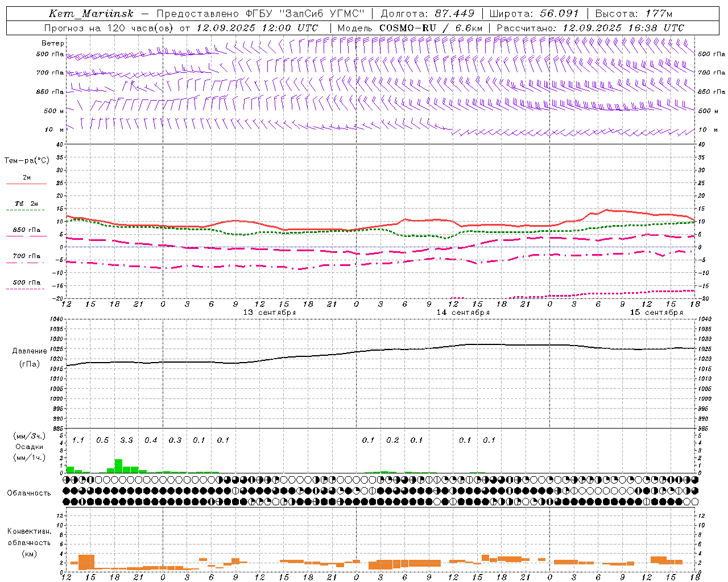Click the (мм/1ч.) precipitation unit label
Viewport: 728px width, 582px height.
click(x=30, y=458)
